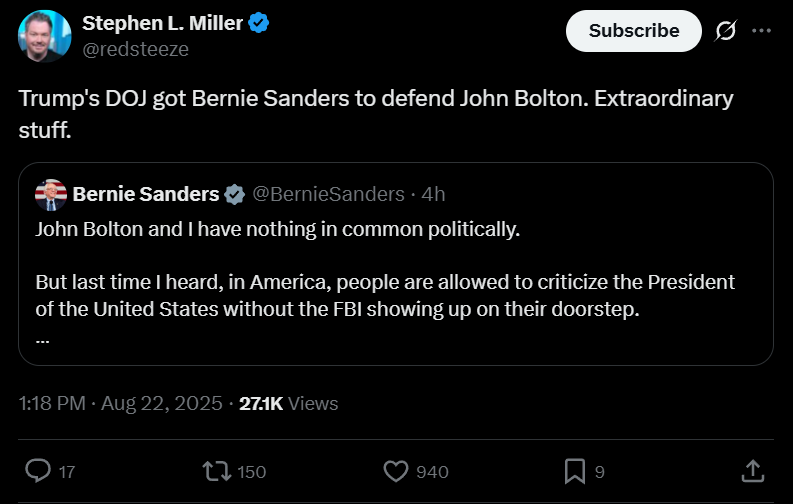Click the 1:18 PM Aug 22, 2025 timestamp
The width and height of the screenshot is (793, 504).
[x=120, y=404]
